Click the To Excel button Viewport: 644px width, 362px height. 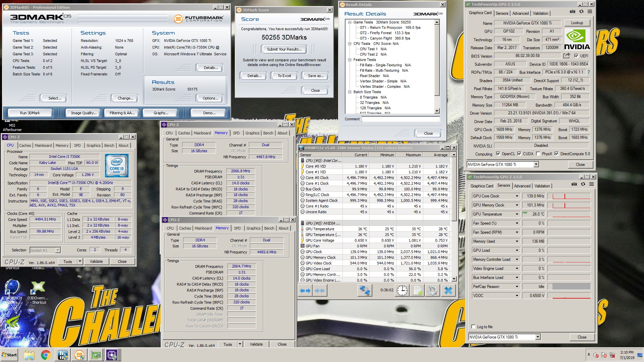coord(284,76)
